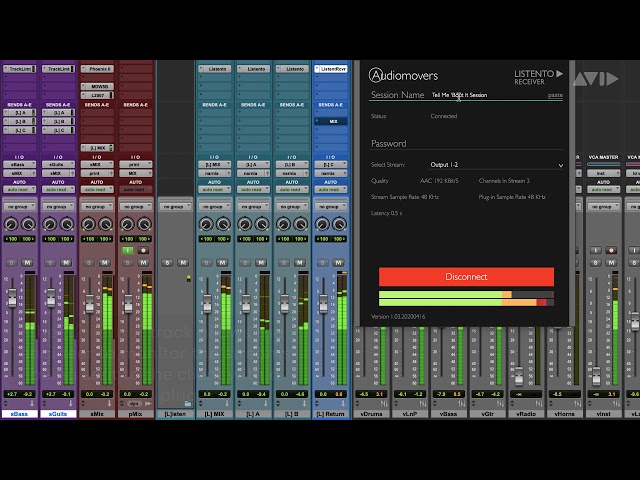Open the TrackLimit insert on sGuits

pyautogui.click(x=58, y=69)
